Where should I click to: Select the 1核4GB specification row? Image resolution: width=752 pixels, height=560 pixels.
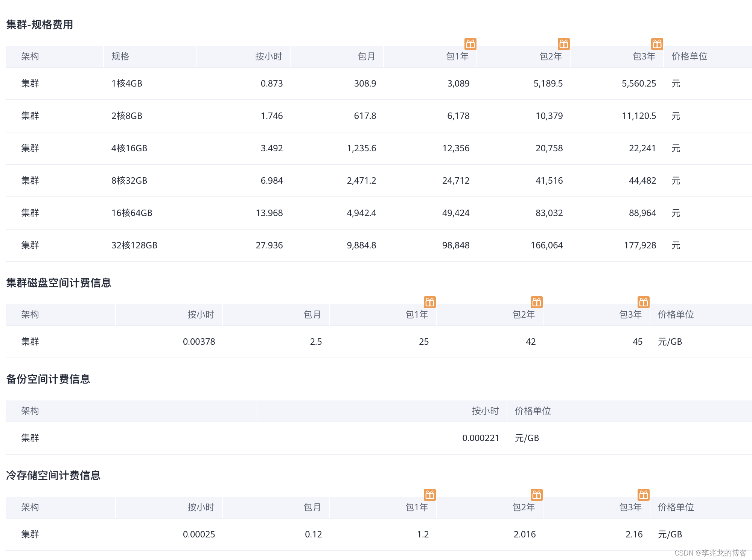(x=127, y=84)
